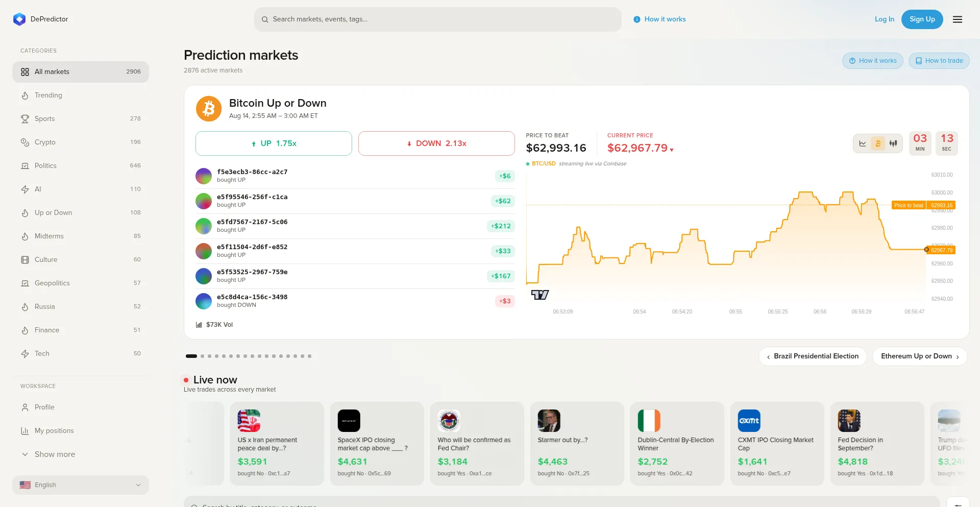
Task: Open US x Iran peace deal card
Action: pyautogui.click(x=277, y=443)
